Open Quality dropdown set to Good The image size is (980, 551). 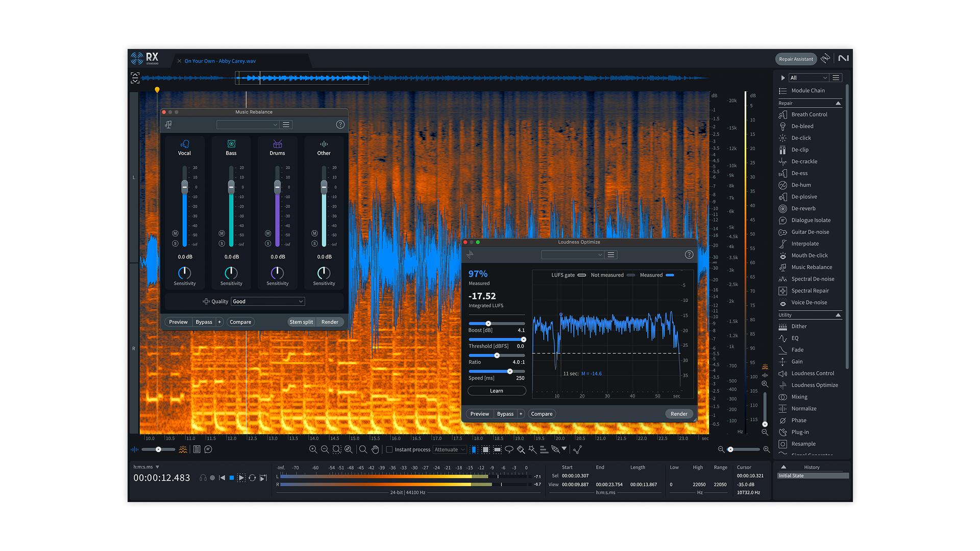point(268,302)
